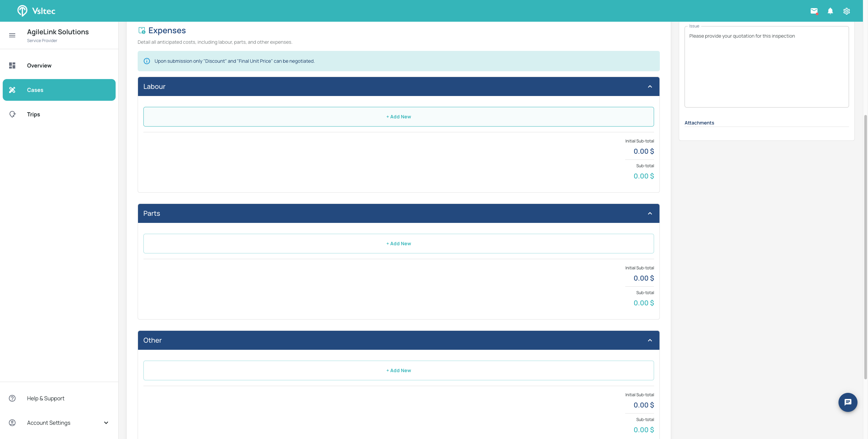868x439 pixels.
Task: Click the page vertical scrollbar
Action: pos(865,247)
